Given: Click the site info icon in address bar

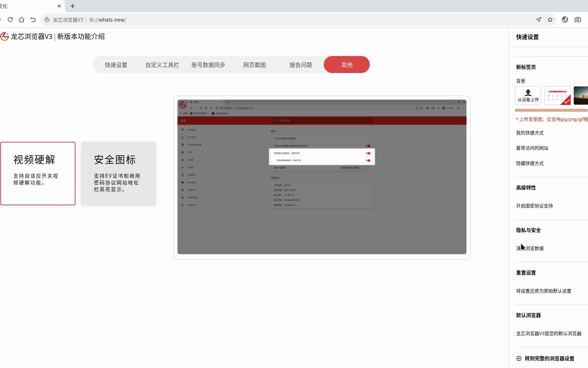Looking at the screenshot, I should coord(47,19).
